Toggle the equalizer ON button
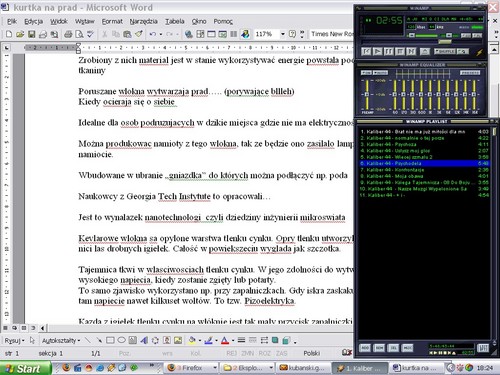The image size is (500, 375). (366, 73)
